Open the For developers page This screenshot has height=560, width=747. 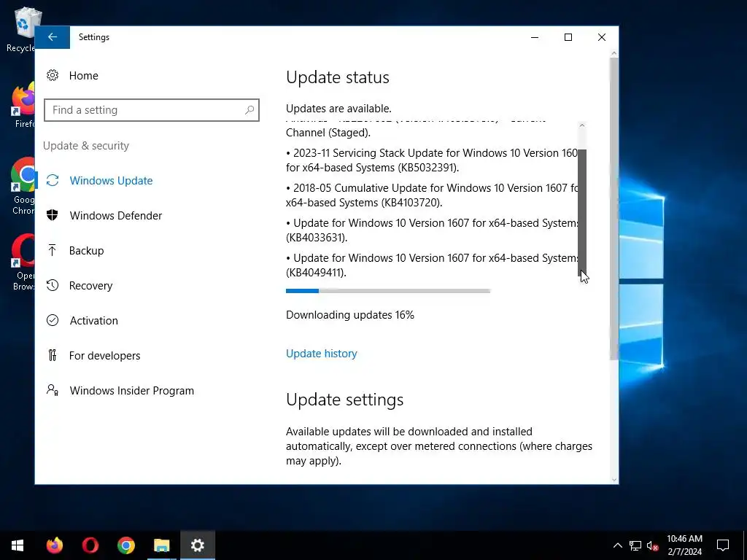(105, 355)
